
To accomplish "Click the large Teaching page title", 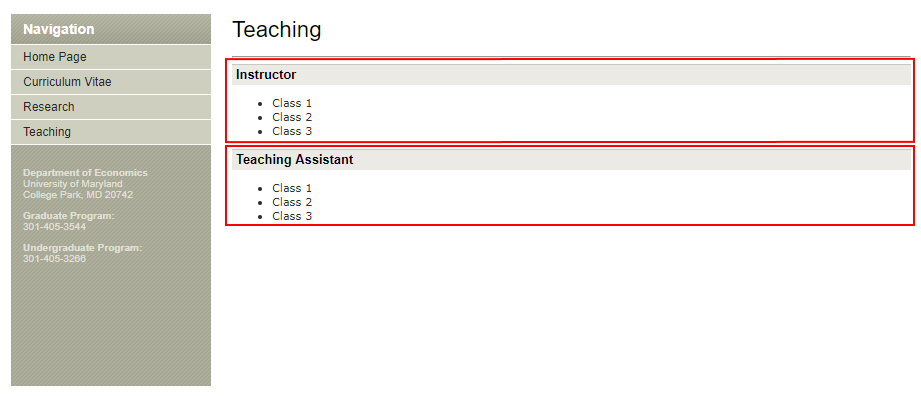I will [x=277, y=29].
